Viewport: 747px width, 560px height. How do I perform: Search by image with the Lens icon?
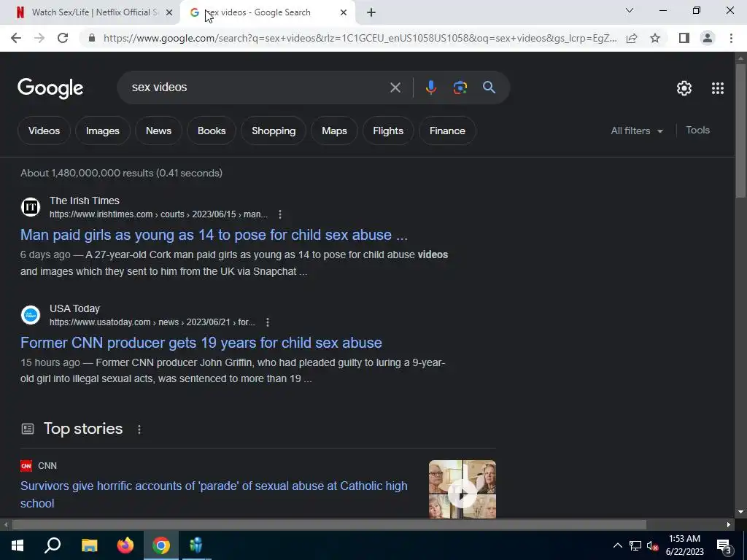click(460, 87)
